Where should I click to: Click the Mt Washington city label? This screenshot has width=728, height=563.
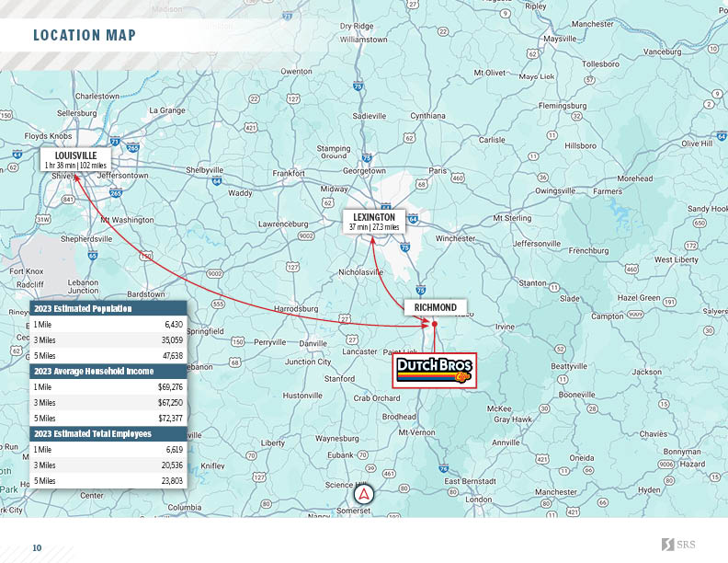point(127,220)
